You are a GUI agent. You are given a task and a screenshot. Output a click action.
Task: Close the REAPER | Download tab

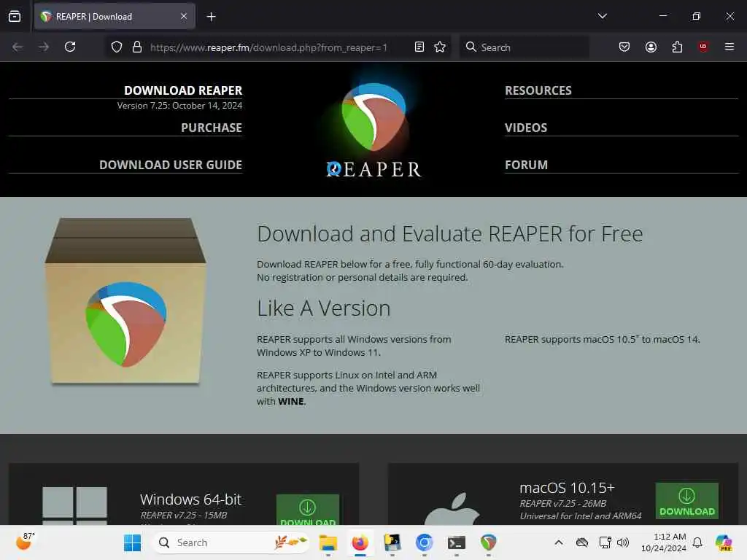click(184, 17)
